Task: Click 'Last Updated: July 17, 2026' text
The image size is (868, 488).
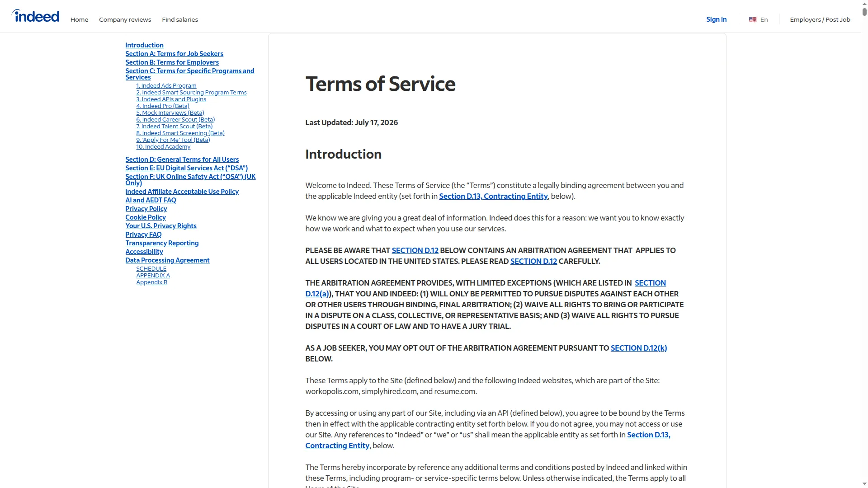Action: (351, 122)
